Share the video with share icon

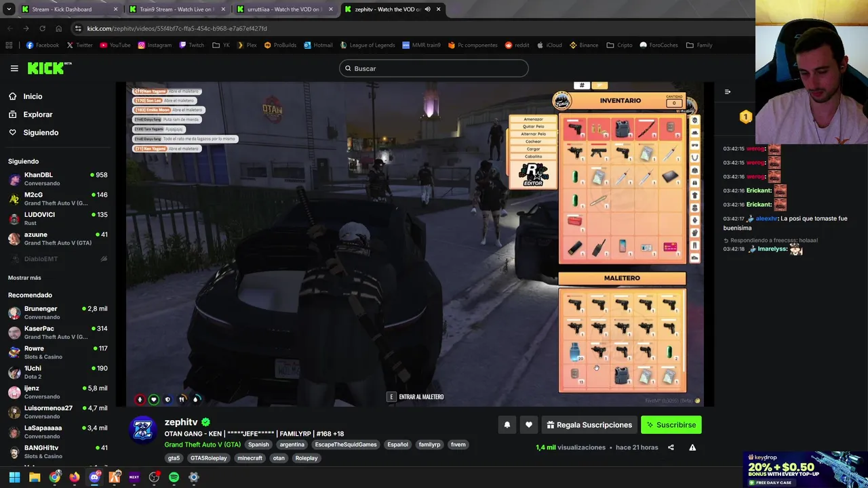click(x=671, y=447)
